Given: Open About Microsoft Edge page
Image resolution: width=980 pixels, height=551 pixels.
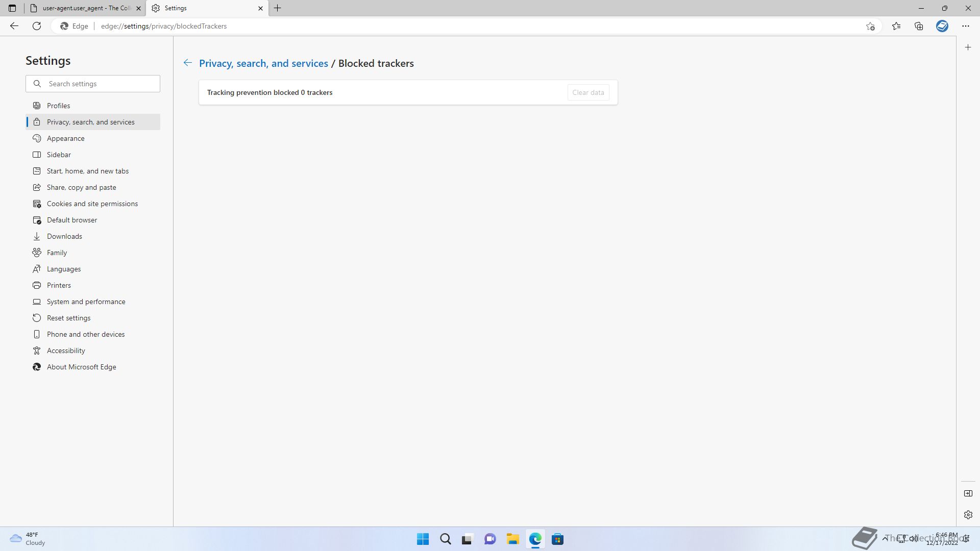Looking at the screenshot, I should click(93, 367).
